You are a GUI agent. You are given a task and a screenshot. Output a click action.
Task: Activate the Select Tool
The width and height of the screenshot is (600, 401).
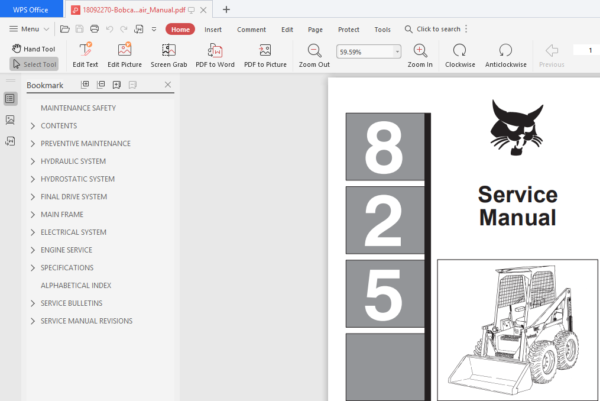click(34, 64)
